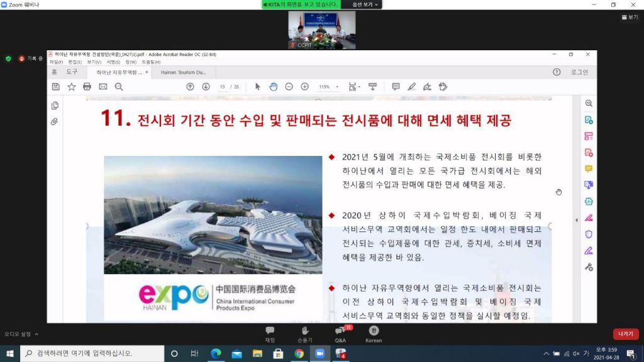Expand audio settings (오디오 설정) caret

36,334
